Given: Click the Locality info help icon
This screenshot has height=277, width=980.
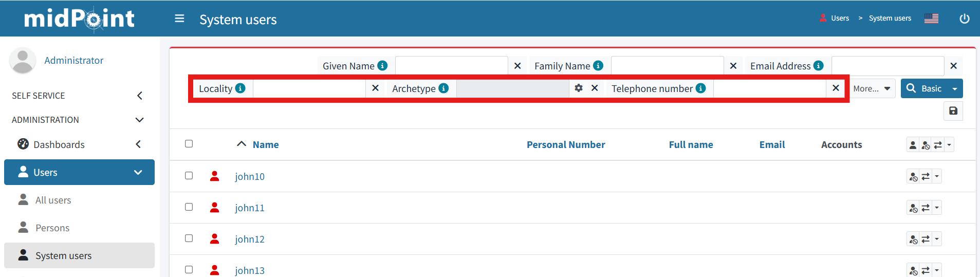Looking at the screenshot, I should [x=240, y=88].
